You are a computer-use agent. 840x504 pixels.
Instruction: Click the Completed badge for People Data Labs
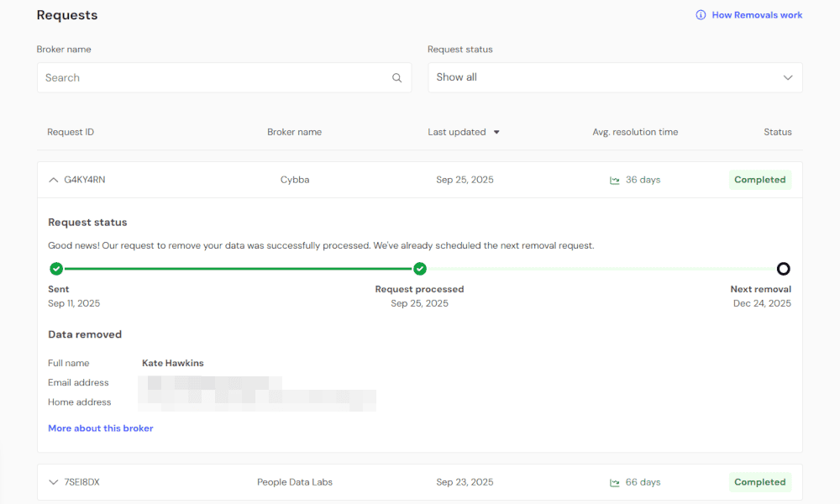coord(759,482)
